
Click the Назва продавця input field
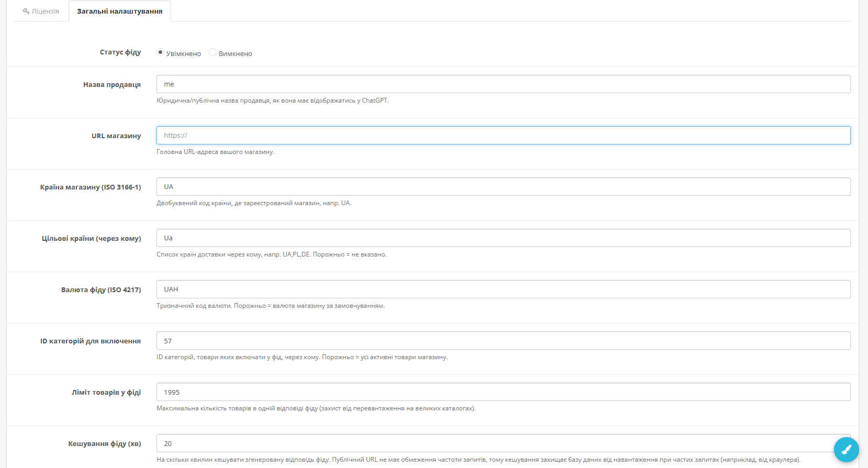503,84
